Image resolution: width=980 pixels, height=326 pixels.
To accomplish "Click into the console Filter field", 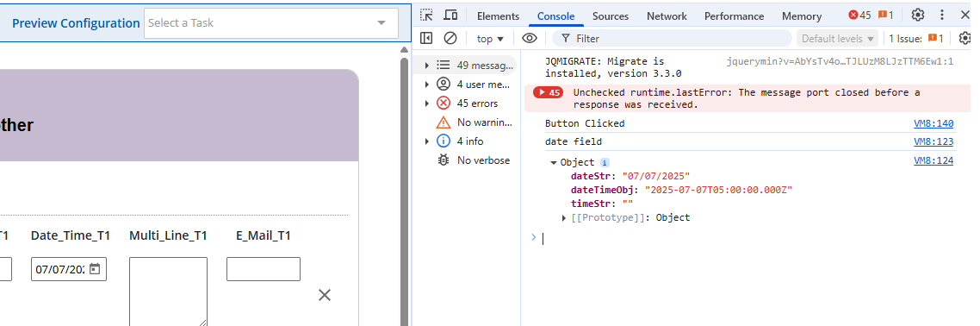I will [672, 38].
